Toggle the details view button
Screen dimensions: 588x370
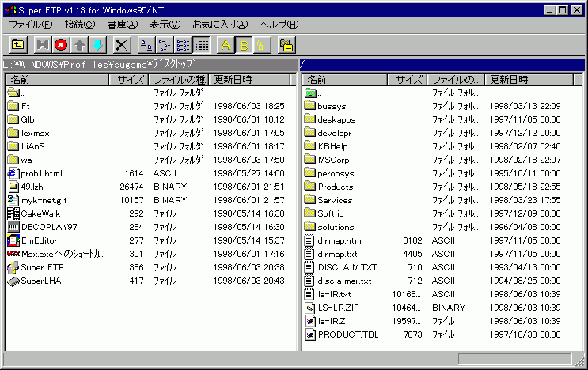[x=201, y=45]
